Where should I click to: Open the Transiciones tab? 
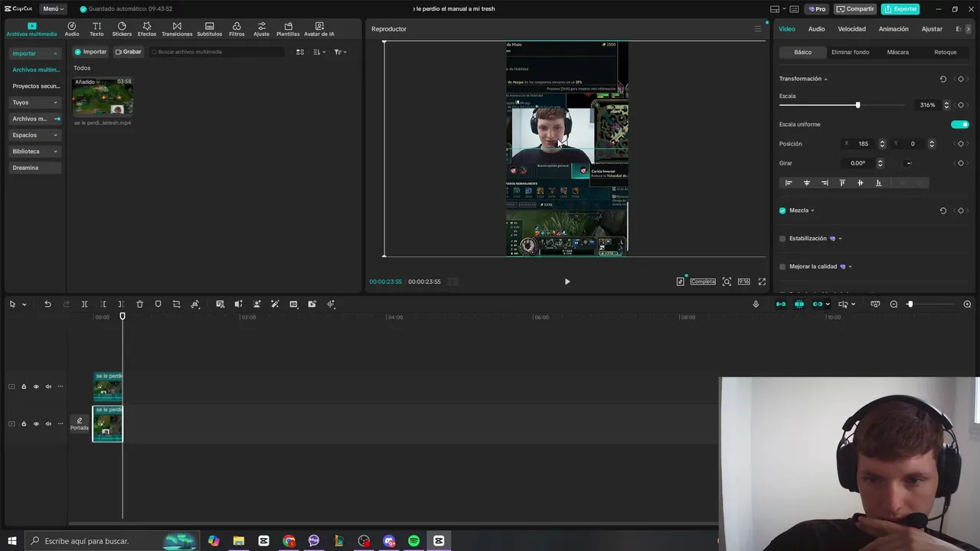pyautogui.click(x=177, y=29)
